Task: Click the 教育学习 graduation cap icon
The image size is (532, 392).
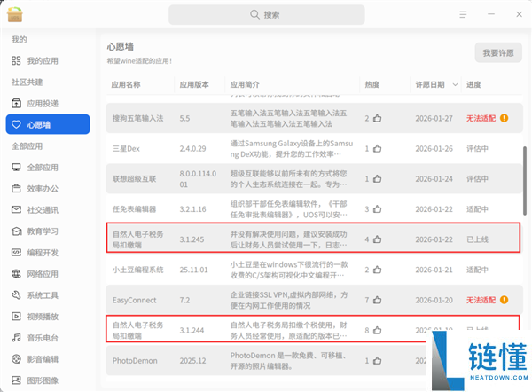Action: tap(16, 231)
